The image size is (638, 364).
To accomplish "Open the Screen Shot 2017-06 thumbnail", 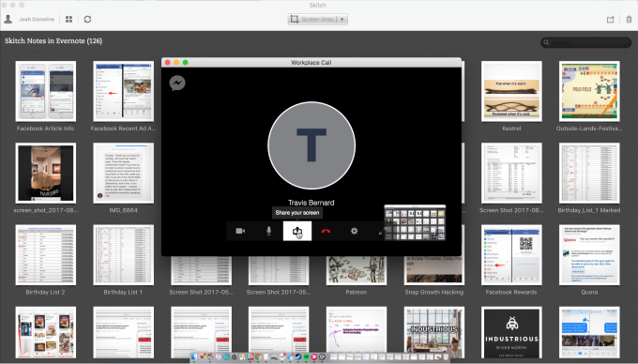I will tap(511, 173).
